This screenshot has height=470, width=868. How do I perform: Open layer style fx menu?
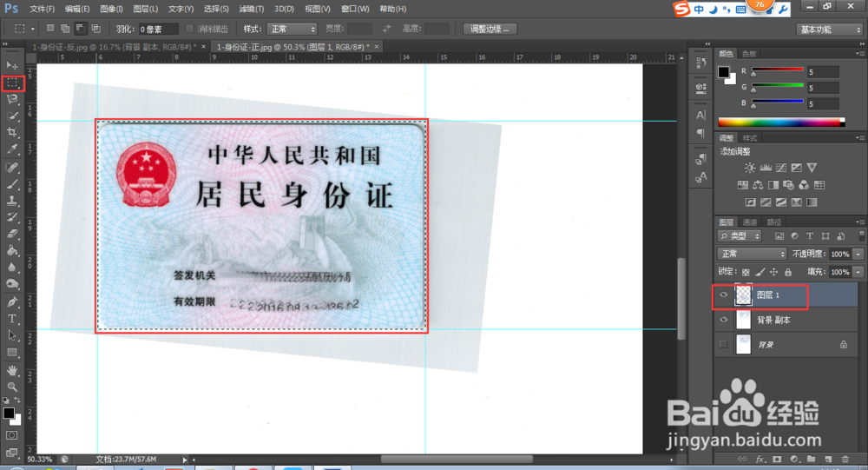(x=760, y=459)
